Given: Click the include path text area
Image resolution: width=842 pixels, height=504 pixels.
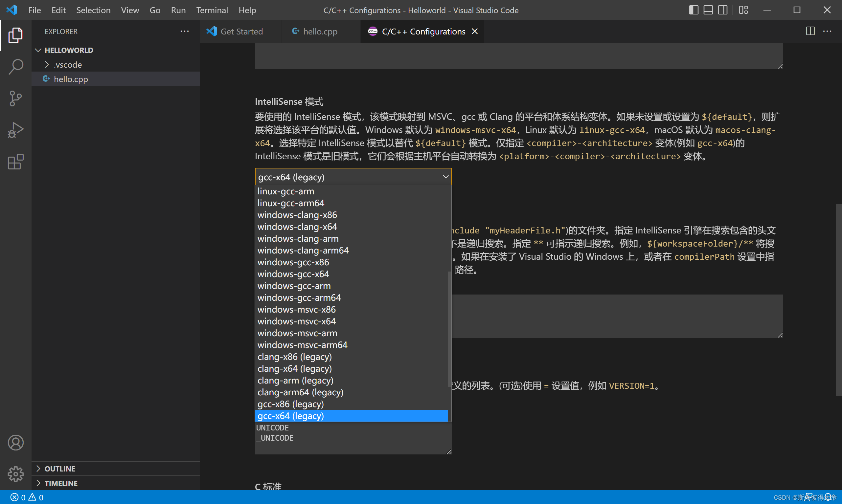Looking at the screenshot, I should 617,316.
